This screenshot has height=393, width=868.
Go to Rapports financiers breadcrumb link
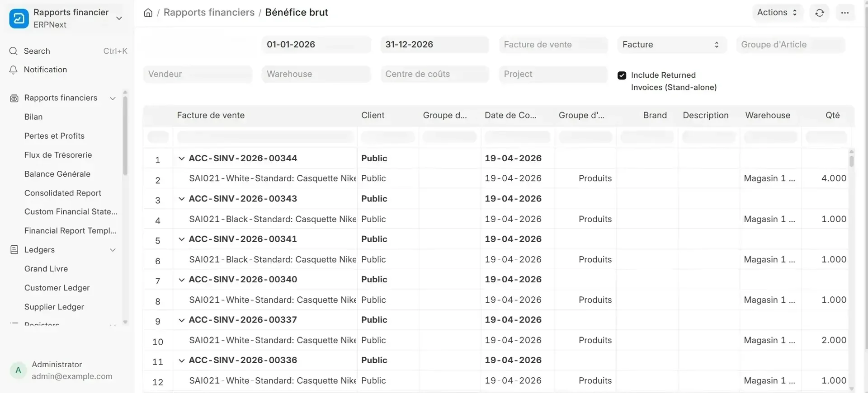click(209, 13)
